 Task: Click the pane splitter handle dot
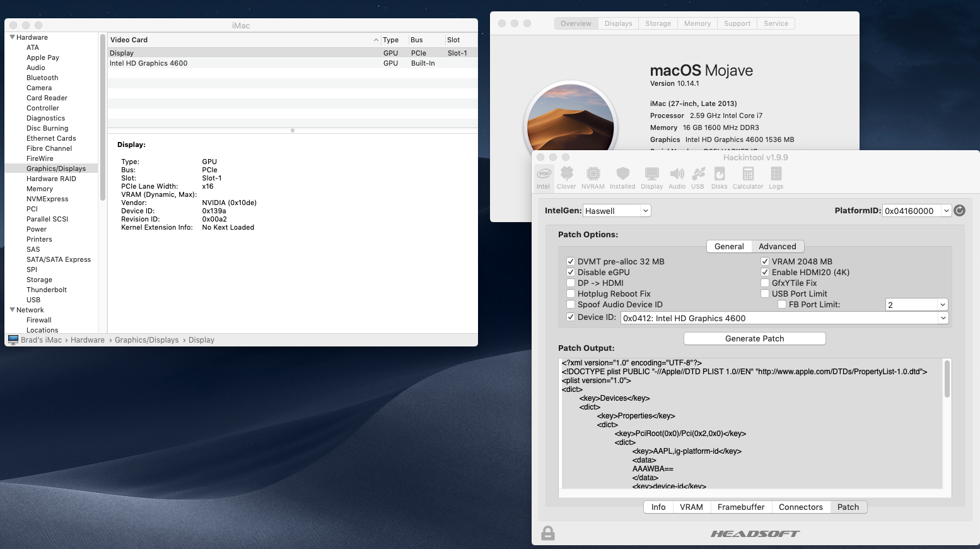click(292, 130)
